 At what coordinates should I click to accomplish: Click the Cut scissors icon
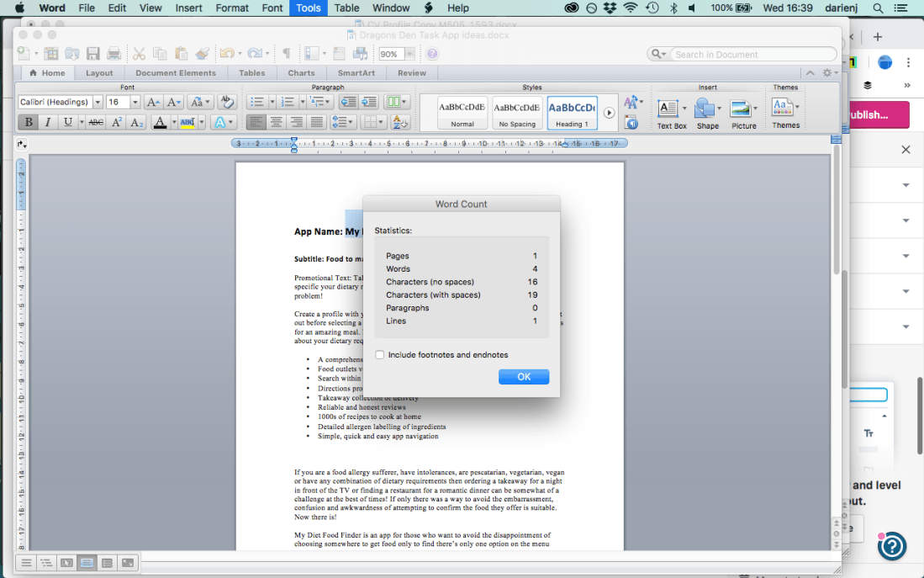coord(139,54)
